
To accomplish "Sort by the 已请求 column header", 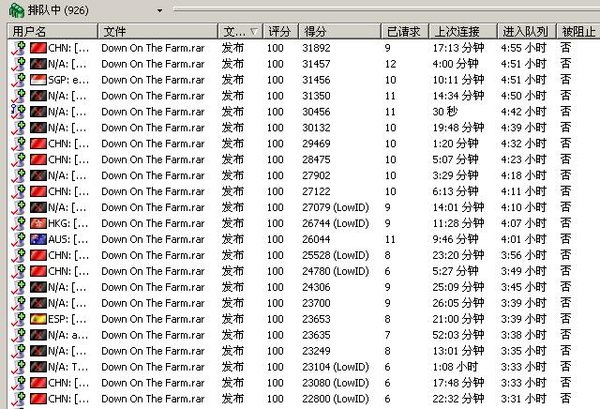I will [x=405, y=31].
